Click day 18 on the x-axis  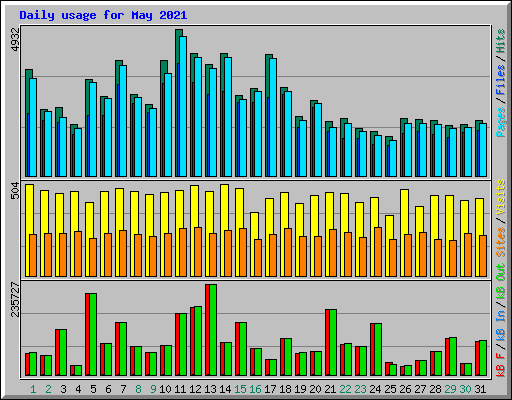coord(285,389)
